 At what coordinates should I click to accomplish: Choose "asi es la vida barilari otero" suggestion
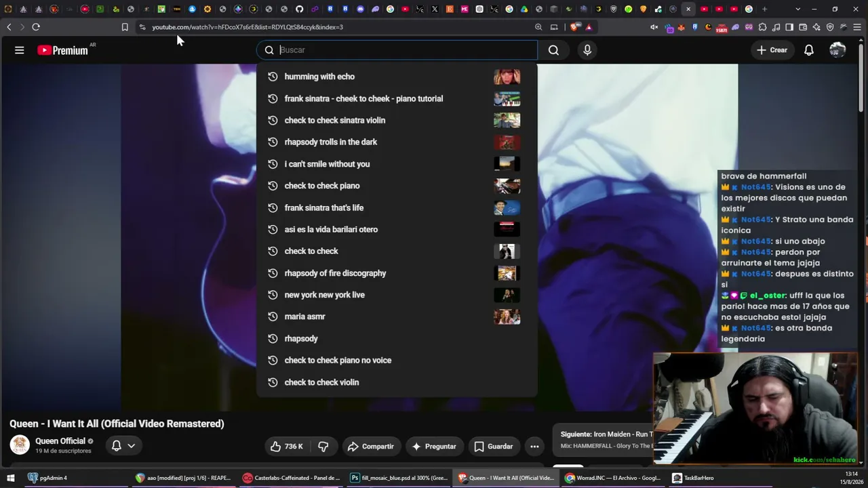tap(397, 229)
